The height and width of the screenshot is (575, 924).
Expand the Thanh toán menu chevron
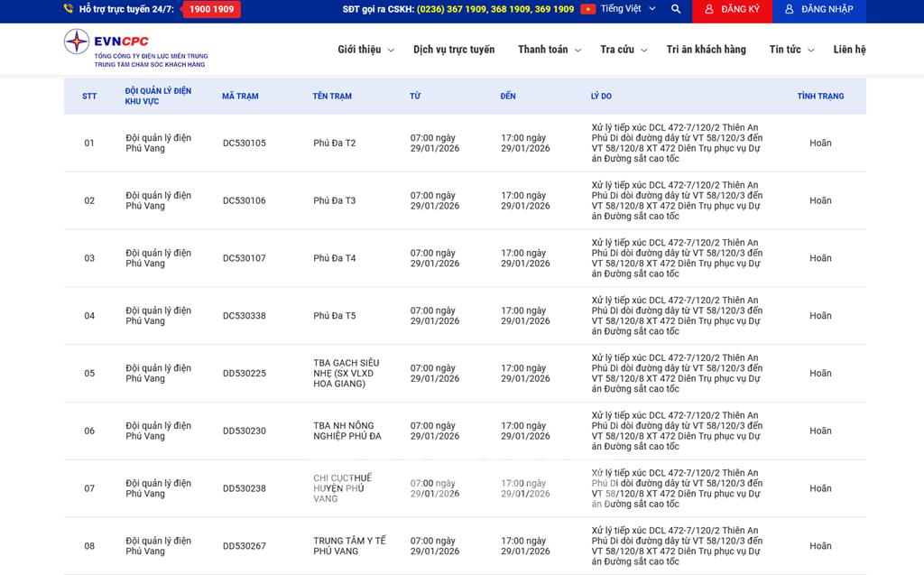tap(577, 51)
